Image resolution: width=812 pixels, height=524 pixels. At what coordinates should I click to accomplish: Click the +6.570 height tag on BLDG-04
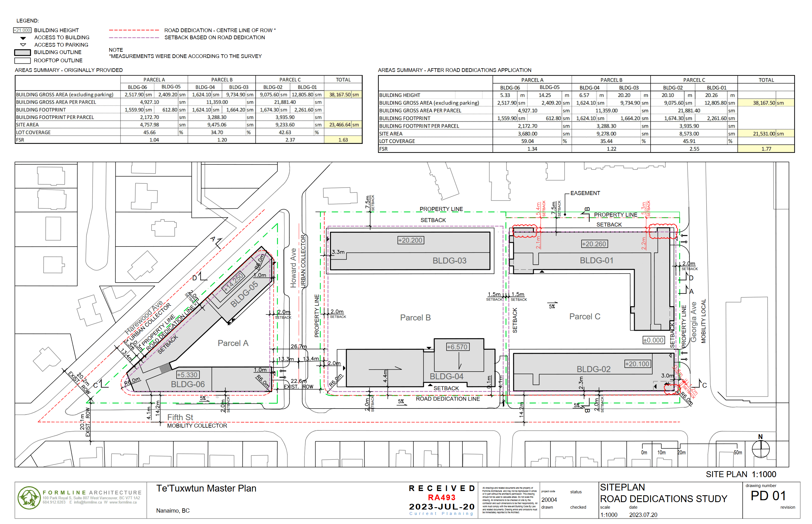click(x=458, y=347)
